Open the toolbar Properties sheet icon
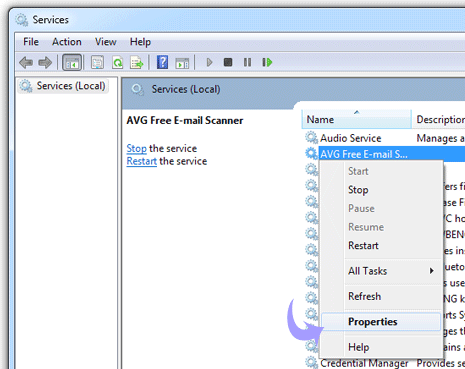 [97, 62]
